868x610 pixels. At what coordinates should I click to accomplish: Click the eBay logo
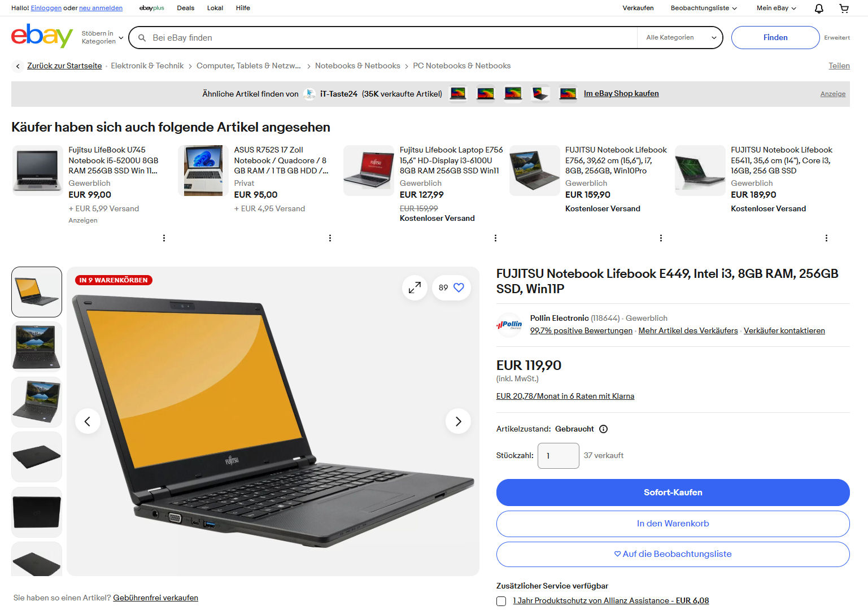point(42,36)
